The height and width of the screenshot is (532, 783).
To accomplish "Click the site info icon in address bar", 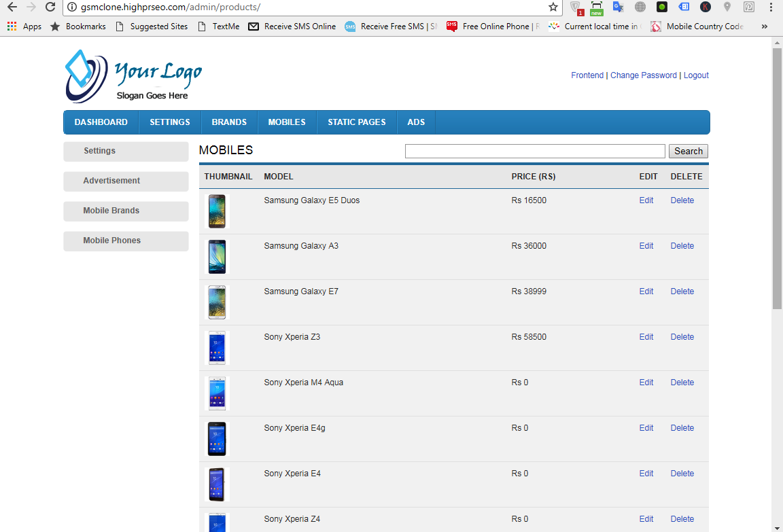I will click(x=72, y=7).
